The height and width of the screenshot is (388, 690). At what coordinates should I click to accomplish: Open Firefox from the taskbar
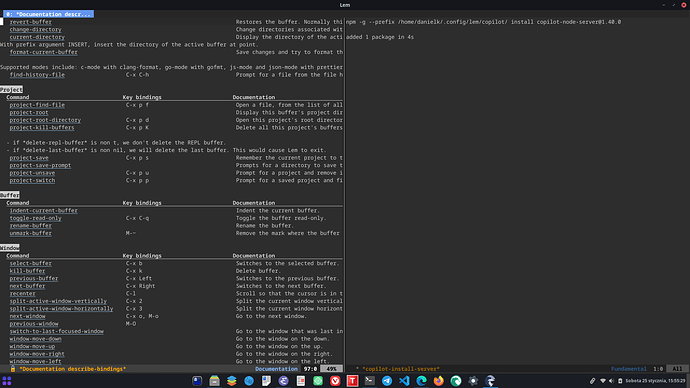pos(439,381)
